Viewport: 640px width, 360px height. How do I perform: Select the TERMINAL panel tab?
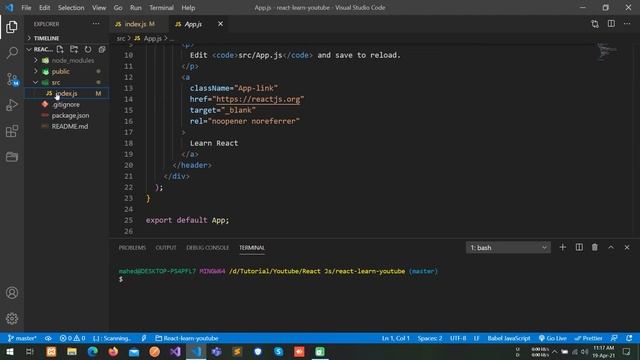tap(252, 248)
